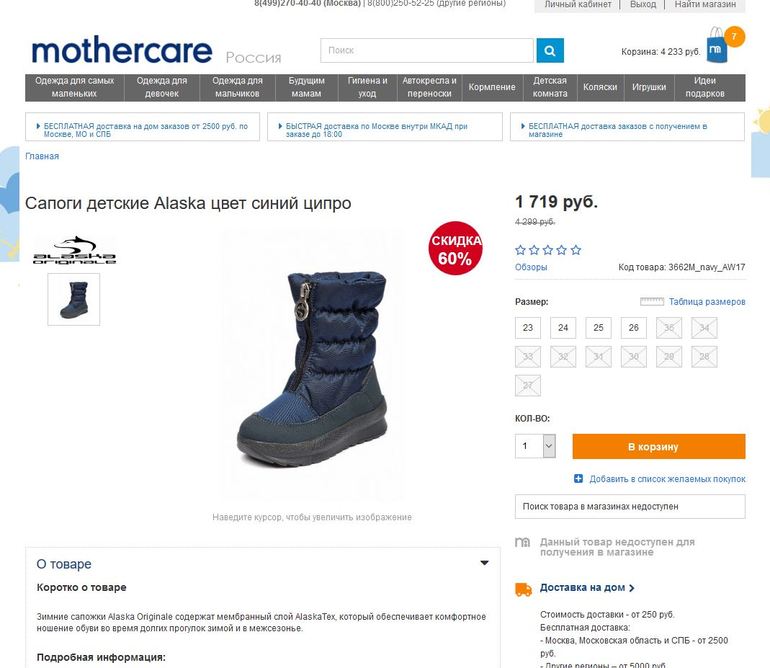Click the blue search magnifier button
Screen dimensions: 770x668
click(x=550, y=51)
